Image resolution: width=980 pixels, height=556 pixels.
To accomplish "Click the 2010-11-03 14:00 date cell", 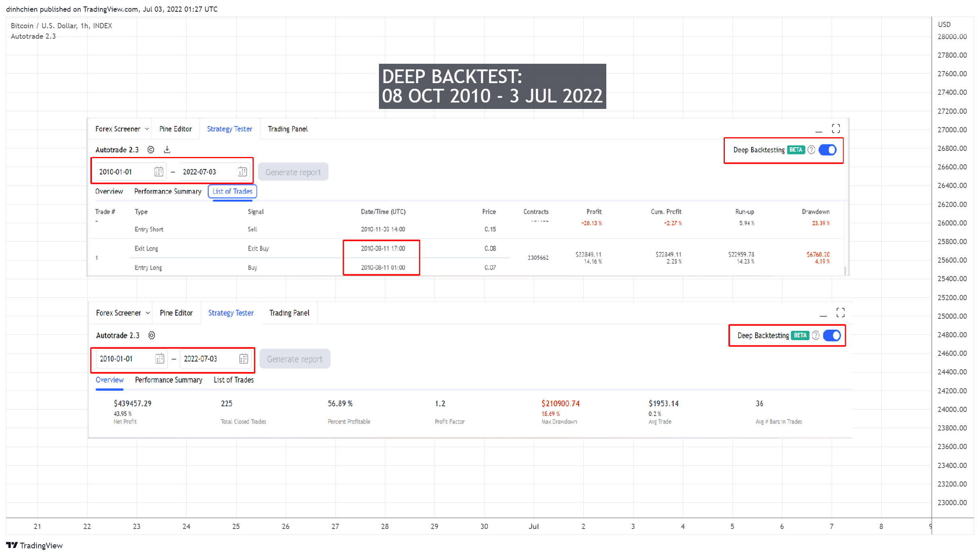I will coord(383,229).
